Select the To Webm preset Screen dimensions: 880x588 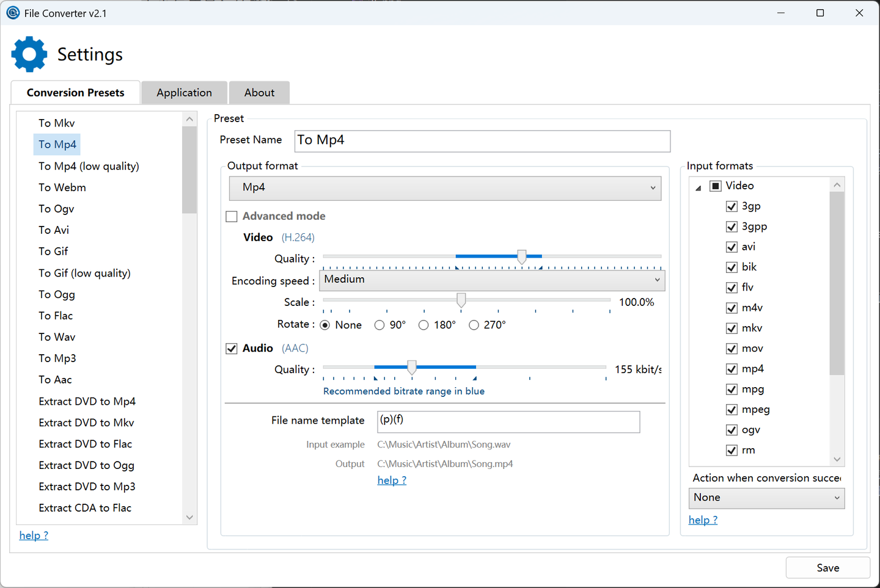(62, 187)
